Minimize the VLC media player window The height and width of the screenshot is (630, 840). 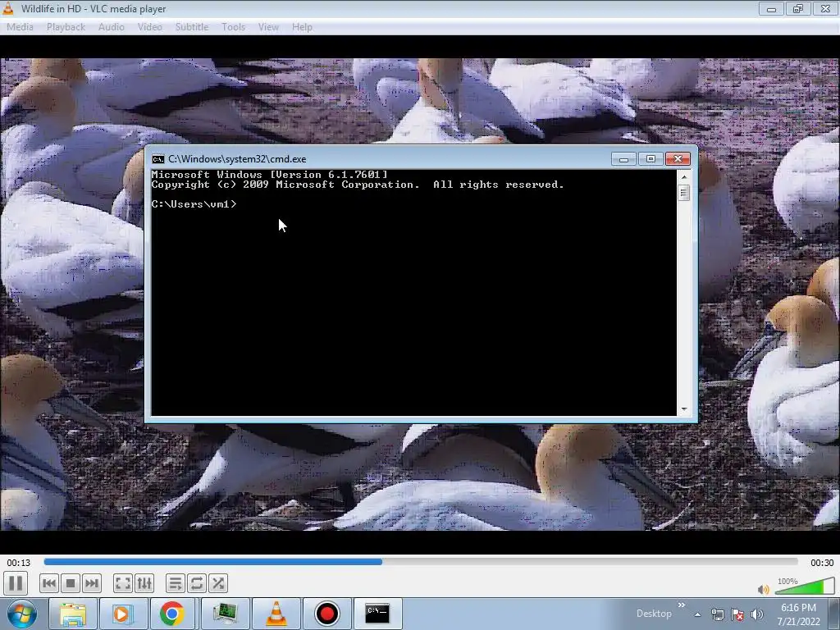pyautogui.click(x=771, y=9)
